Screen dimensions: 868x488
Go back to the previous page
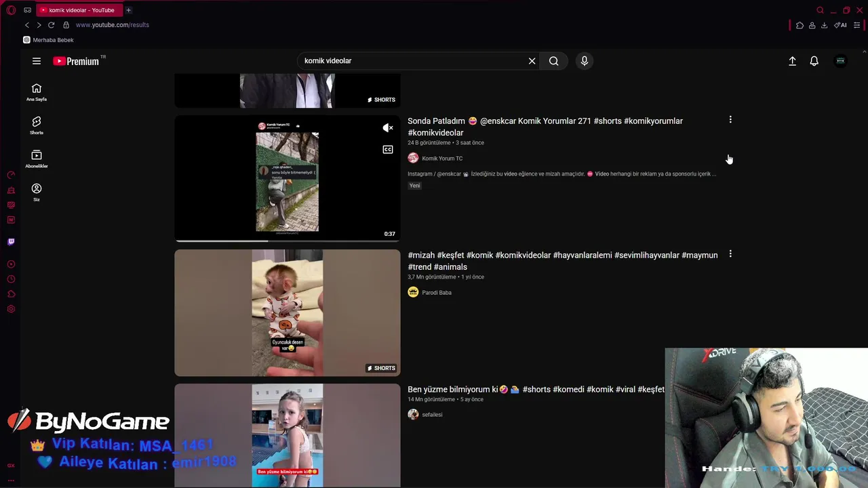click(x=27, y=25)
